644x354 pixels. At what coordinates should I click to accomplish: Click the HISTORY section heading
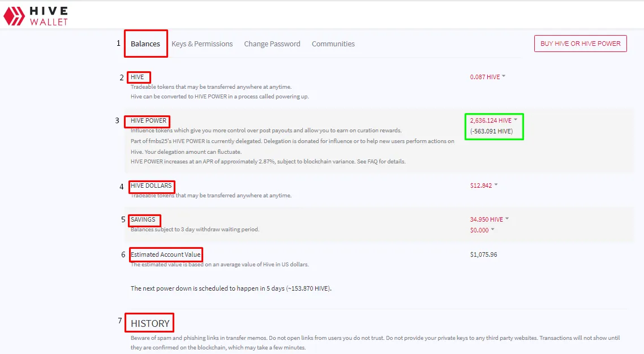click(x=150, y=323)
